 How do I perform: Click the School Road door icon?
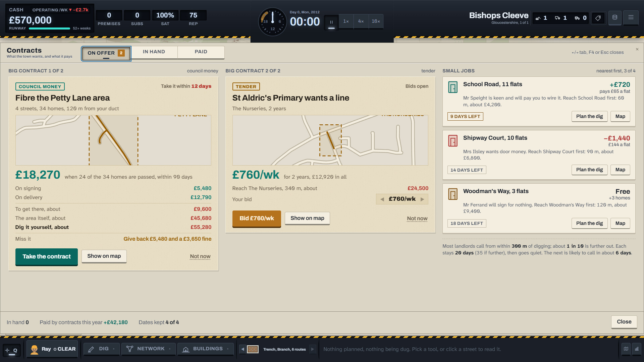click(453, 87)
